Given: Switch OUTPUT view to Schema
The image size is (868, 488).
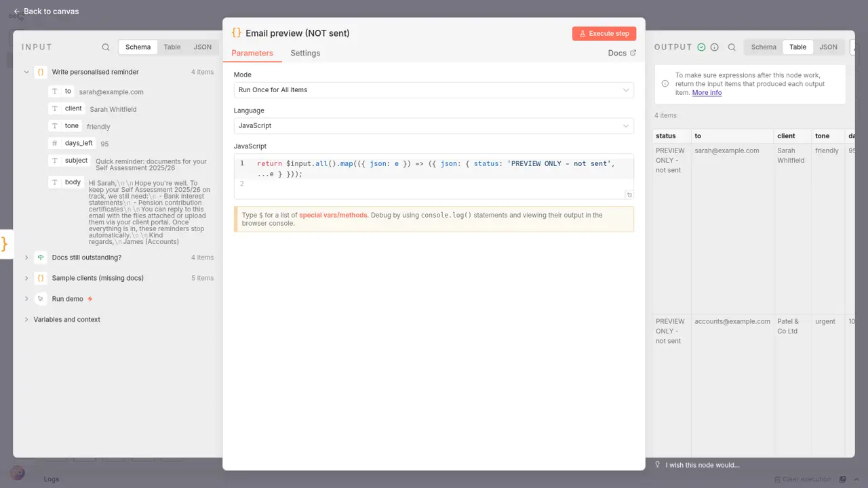Looking at the screenshot, I should coord(764,47).
